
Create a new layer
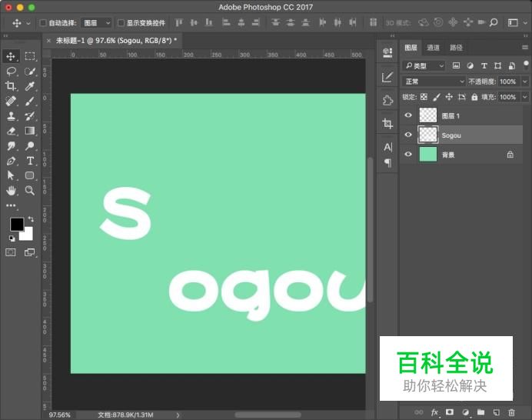[497, 412]
